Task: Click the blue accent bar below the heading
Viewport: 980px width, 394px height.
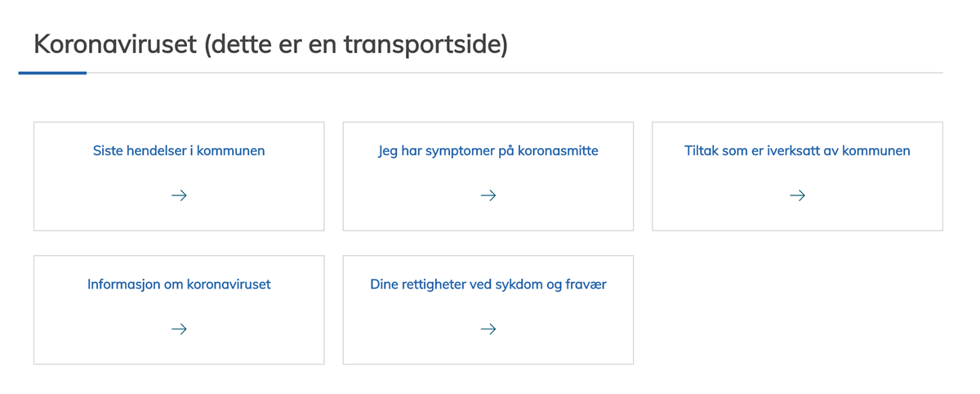Action: pos(52,73)
